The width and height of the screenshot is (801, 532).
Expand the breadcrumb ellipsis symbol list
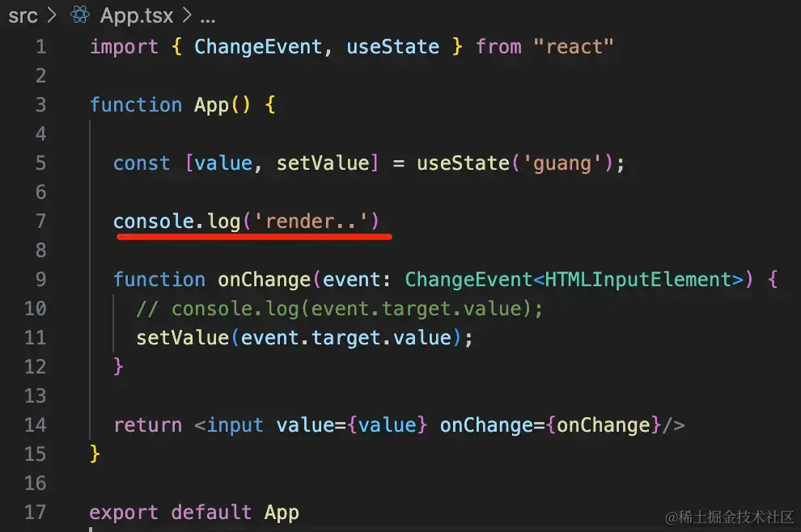coord(208,20)
